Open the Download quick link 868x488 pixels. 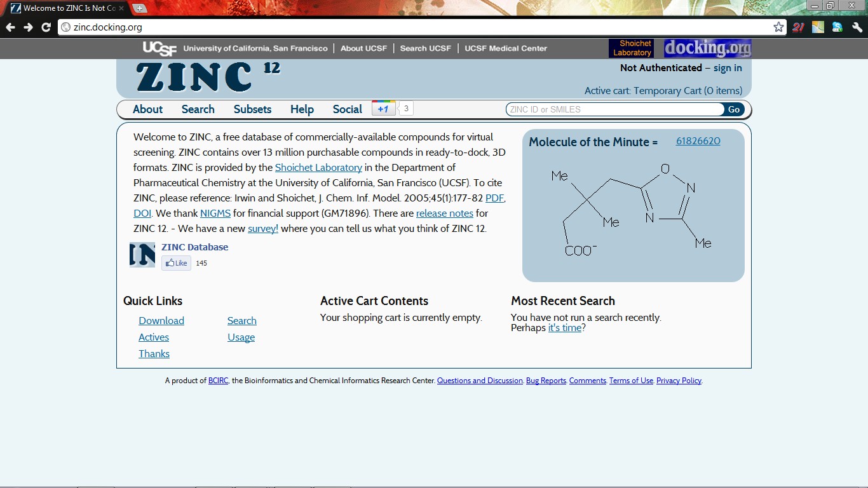pos(161,321)
